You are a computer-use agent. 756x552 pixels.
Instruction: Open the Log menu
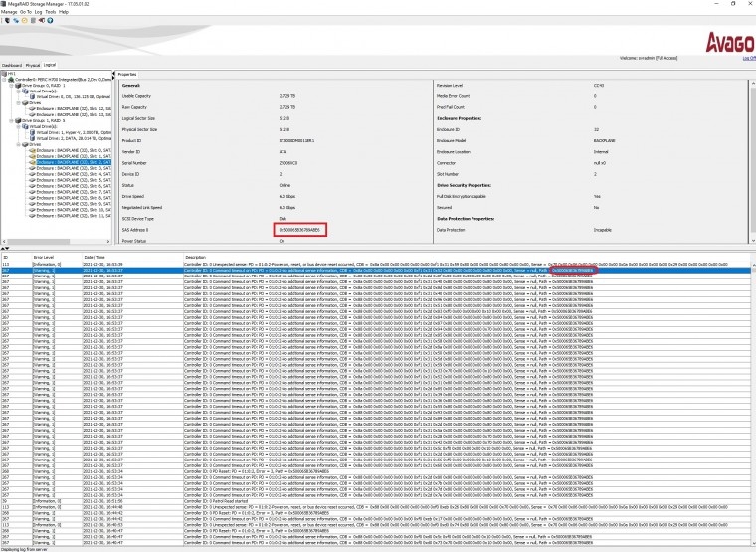coord(39,12)
